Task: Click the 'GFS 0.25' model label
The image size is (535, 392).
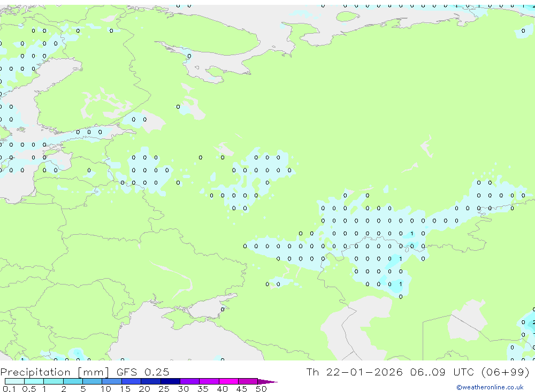Action: (x=143, y=372)
